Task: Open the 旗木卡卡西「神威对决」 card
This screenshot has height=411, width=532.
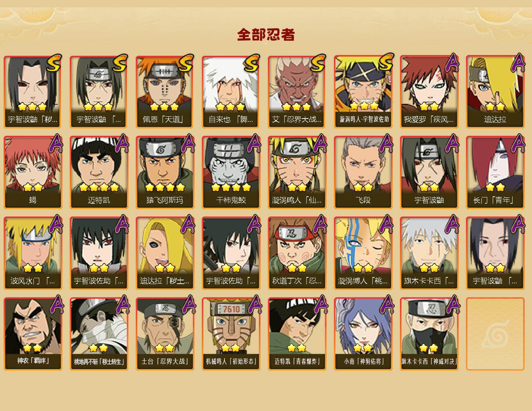Action: [429, 334]
